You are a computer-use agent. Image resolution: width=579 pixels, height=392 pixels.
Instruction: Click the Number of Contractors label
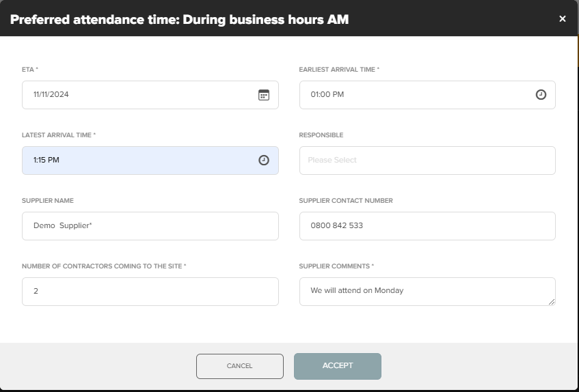[104, 266]
